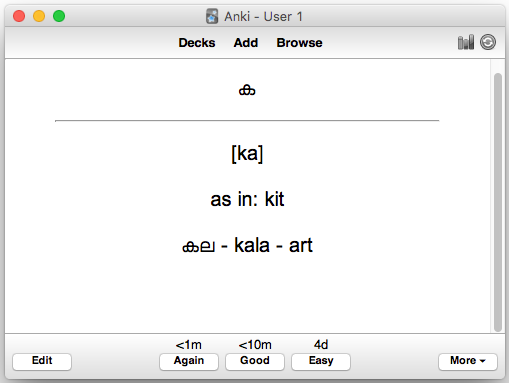Click the sync circular arrows icon
509x383 pixels.
(488, 42)
